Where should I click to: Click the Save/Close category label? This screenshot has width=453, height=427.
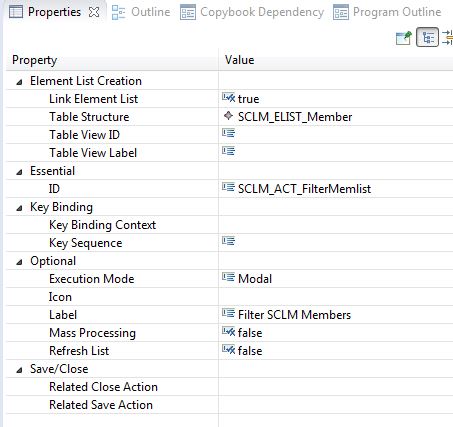tap(59, 369)
